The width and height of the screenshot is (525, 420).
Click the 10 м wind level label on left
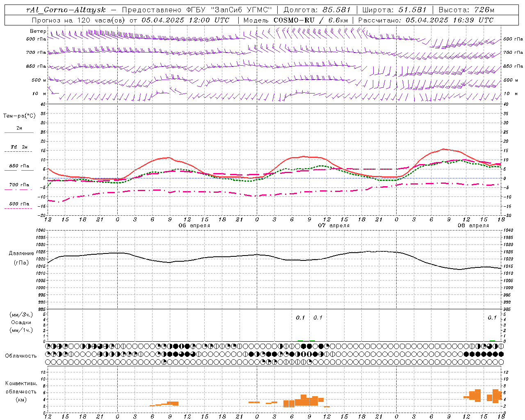tap(39, 94)
